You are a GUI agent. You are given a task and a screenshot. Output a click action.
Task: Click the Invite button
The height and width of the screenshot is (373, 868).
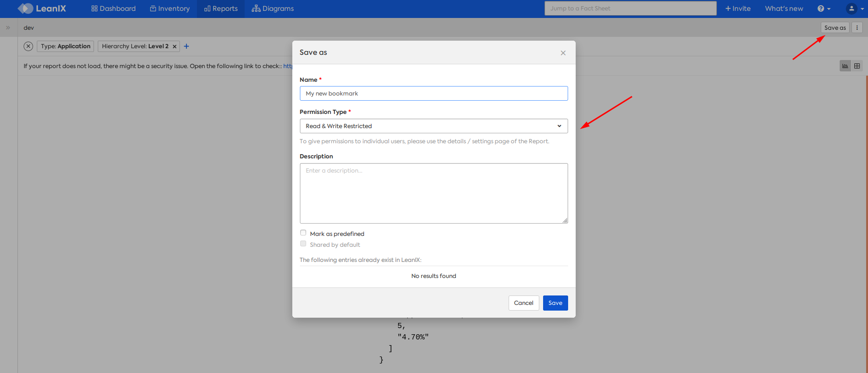point(738,9)
